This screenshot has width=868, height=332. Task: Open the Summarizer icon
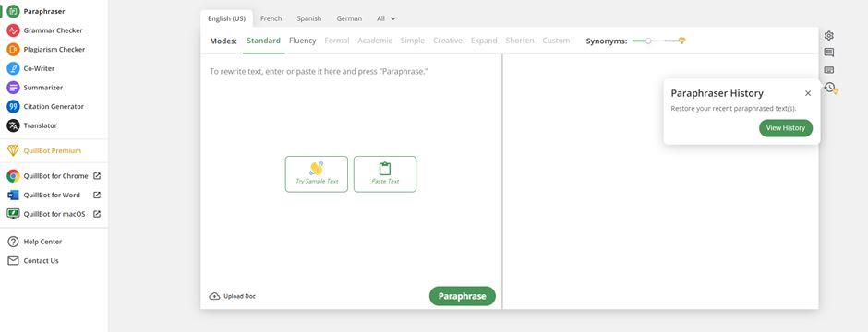click(13, 88)
